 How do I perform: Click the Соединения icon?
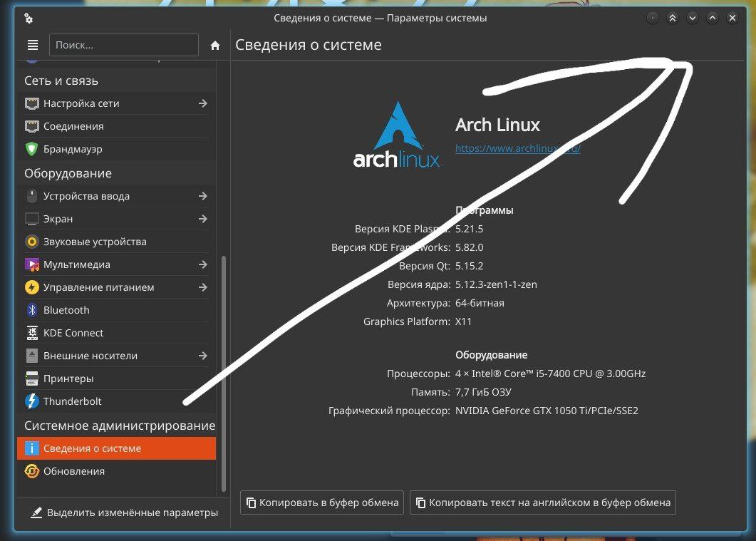point(32,126)
